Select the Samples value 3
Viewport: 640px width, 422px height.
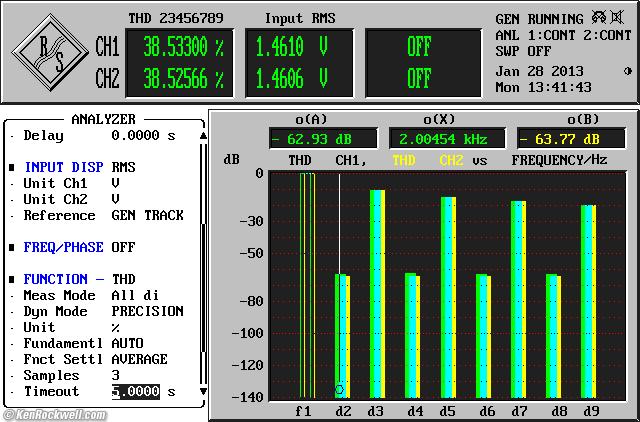click(116, 375)
